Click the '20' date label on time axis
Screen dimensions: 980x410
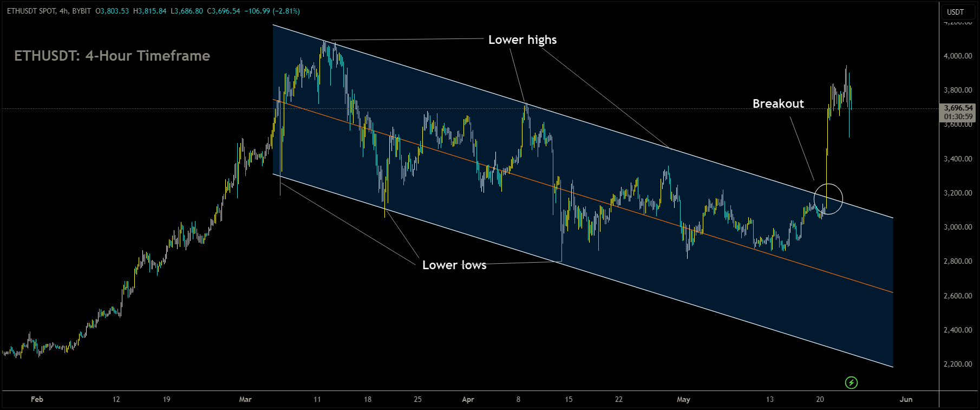[x=820, y=399]
